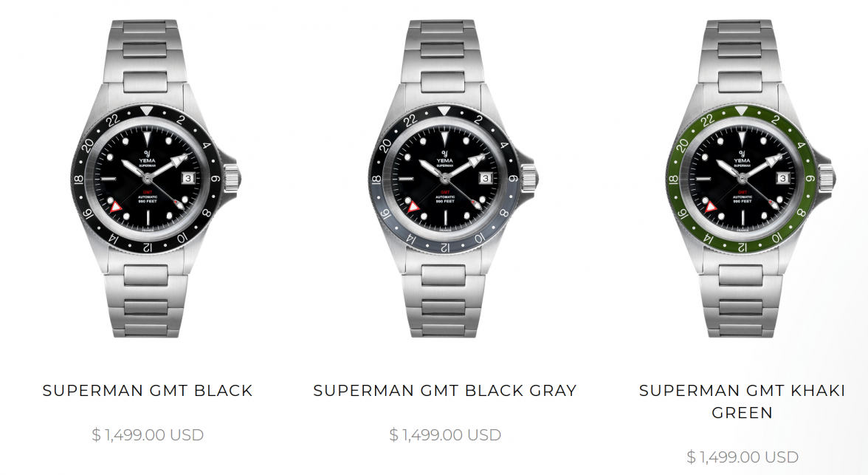Click the price under Superman GMT Khaki Green

pos(742,457)
